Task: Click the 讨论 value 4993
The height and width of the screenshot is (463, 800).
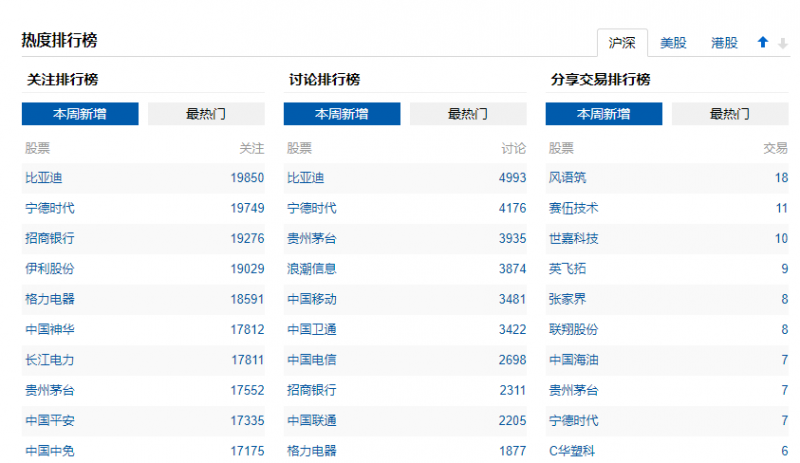Action: pyautogui.click(x=512, y=178)
